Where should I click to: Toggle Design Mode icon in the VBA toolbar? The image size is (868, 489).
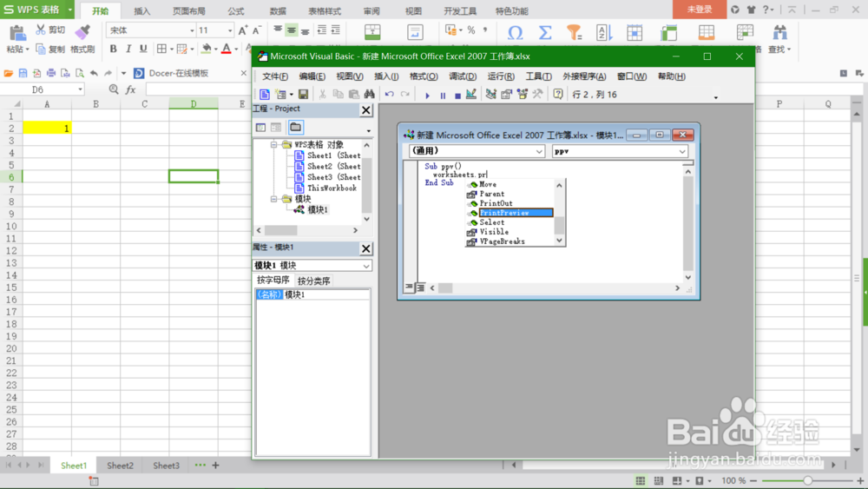pos(471,94)
